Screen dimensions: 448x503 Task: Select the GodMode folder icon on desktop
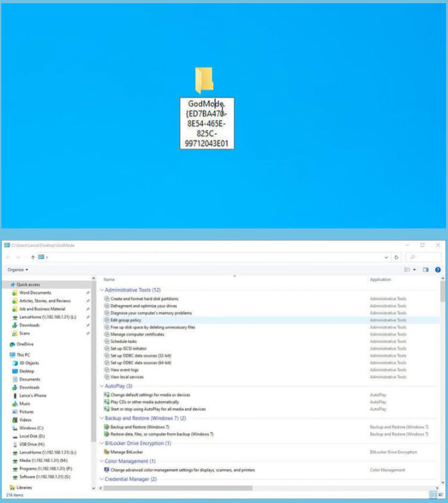204,80
